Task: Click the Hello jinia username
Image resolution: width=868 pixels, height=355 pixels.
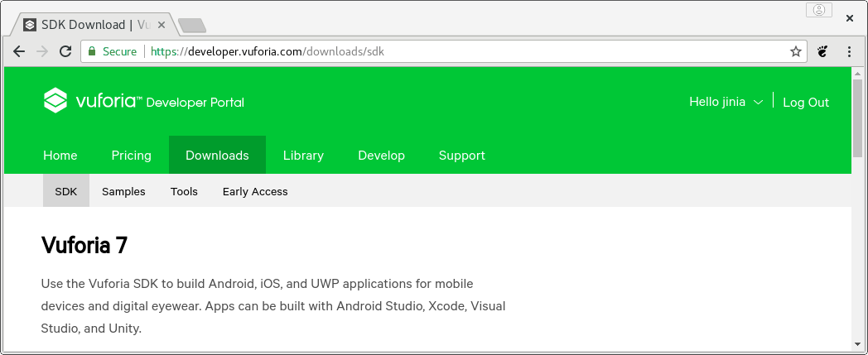Action: tap(717, 103)
